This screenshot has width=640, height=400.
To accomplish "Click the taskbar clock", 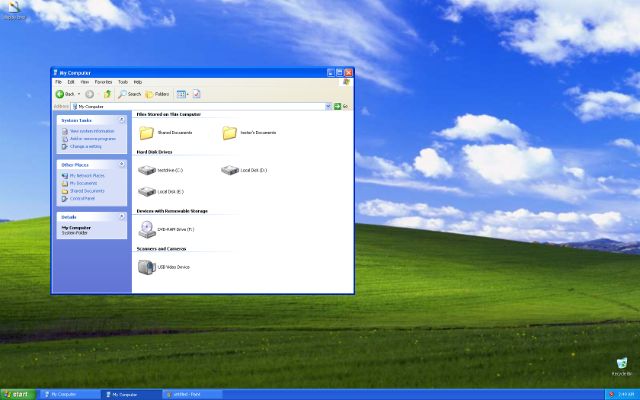I will [626, 394].
